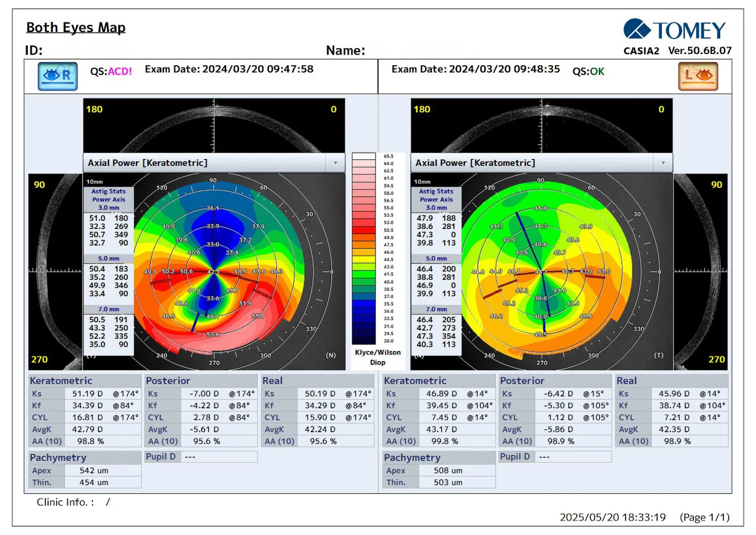
Task: Click the right eye (R) icon
Action: pyautogui.click(x=57, y=76)
